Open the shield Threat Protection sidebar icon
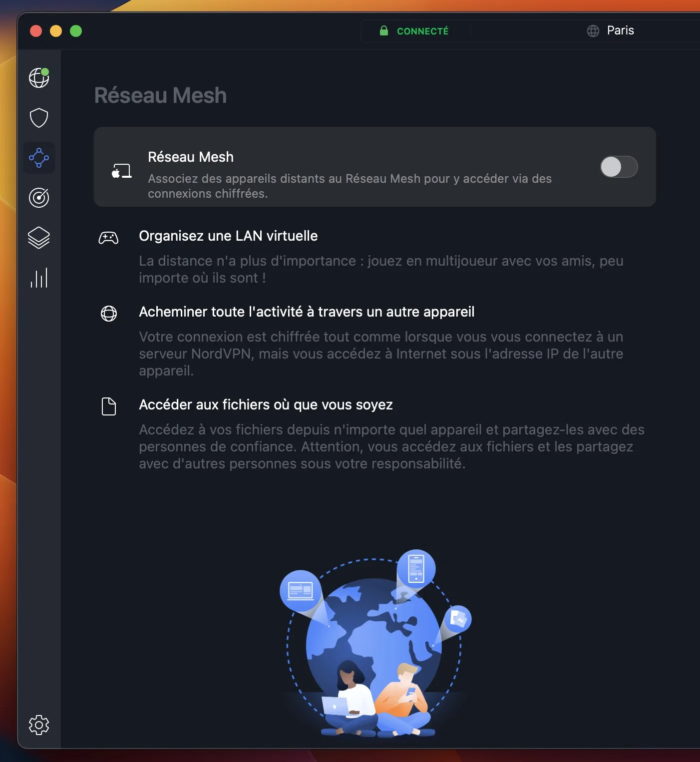 pos(39,118)
